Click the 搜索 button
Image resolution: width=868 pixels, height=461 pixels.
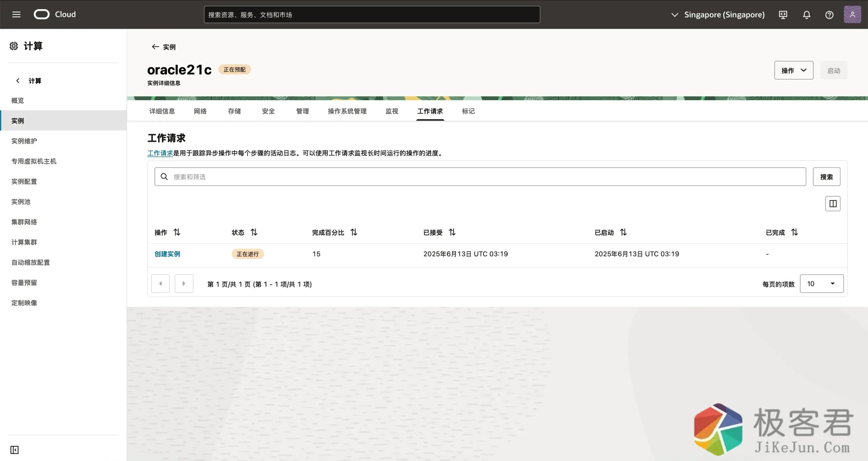827,176
